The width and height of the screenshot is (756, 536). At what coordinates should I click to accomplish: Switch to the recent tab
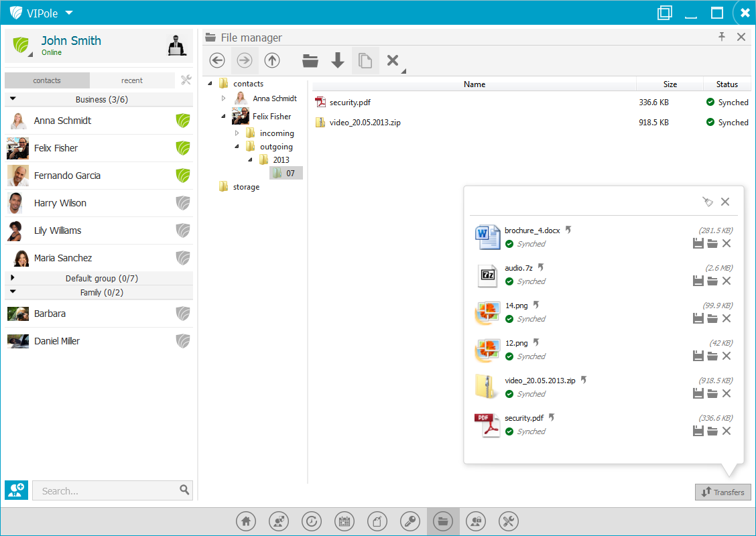point(132,80)
